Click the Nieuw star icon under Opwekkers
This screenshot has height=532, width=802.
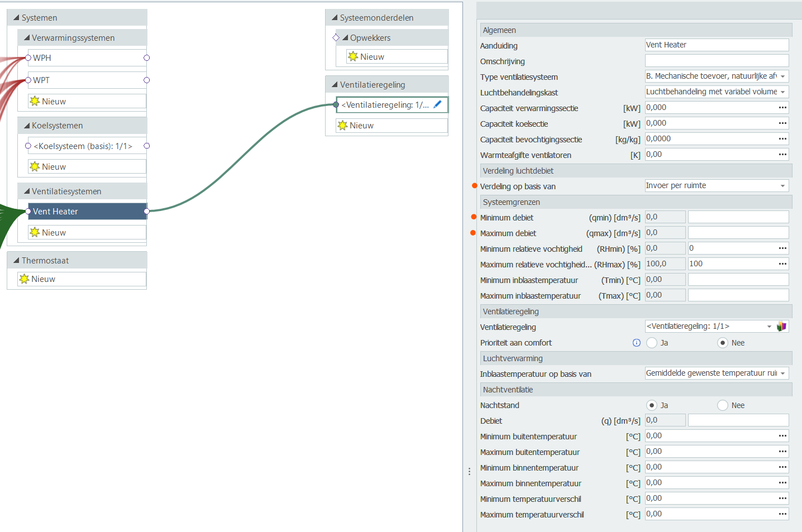click(353, 56)
